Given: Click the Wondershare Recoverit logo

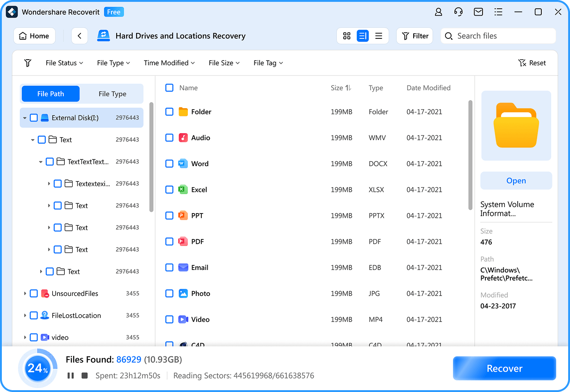Looking at the screenshot, I should pyautogui.click(x=12, y=12).
